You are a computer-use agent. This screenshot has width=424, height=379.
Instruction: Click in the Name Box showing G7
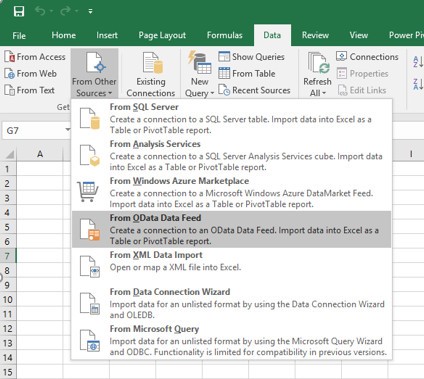pos(32,131)
